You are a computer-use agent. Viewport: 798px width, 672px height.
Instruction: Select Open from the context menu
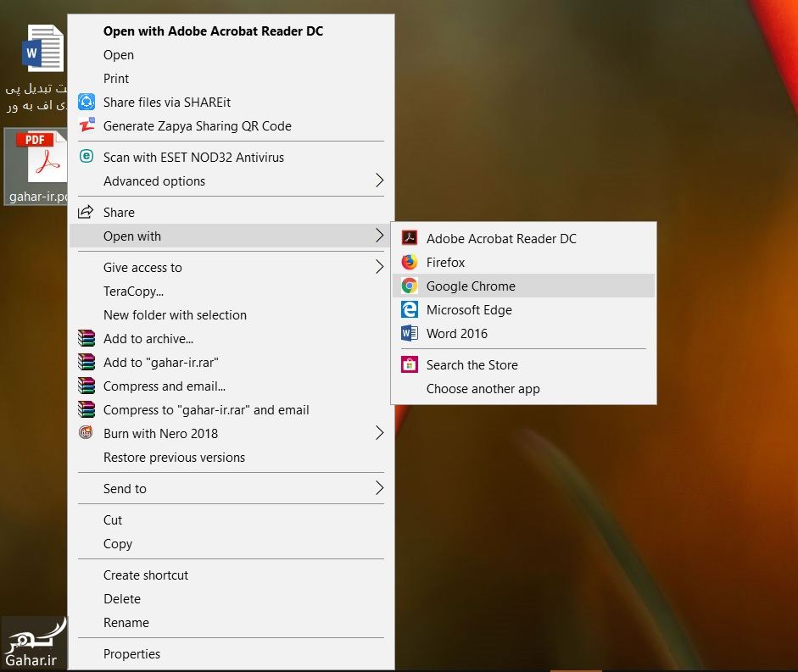231,55
